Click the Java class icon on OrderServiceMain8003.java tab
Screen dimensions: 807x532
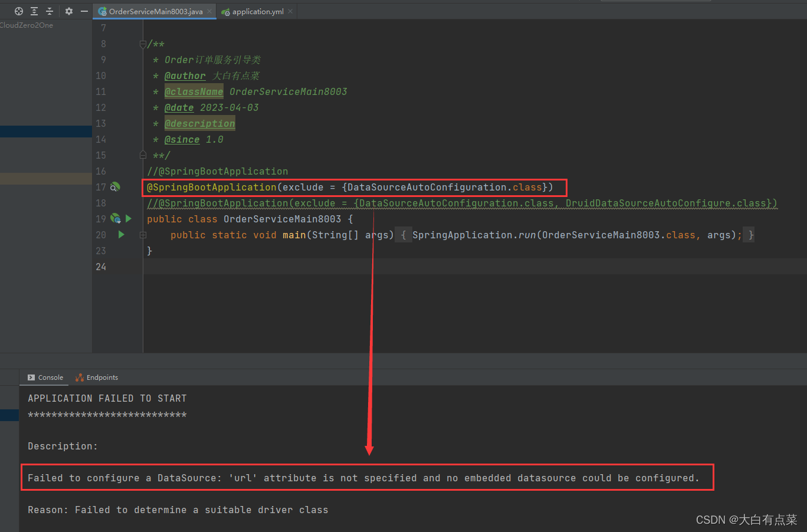tap(103, 11)
